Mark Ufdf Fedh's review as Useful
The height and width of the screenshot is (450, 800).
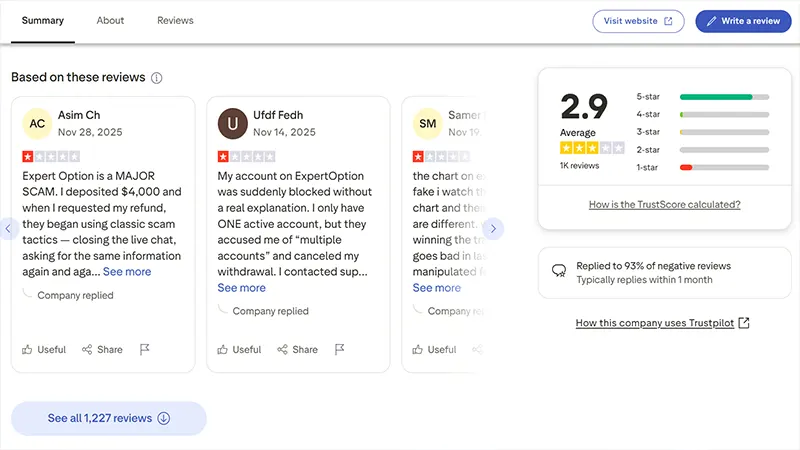(239, 349)
